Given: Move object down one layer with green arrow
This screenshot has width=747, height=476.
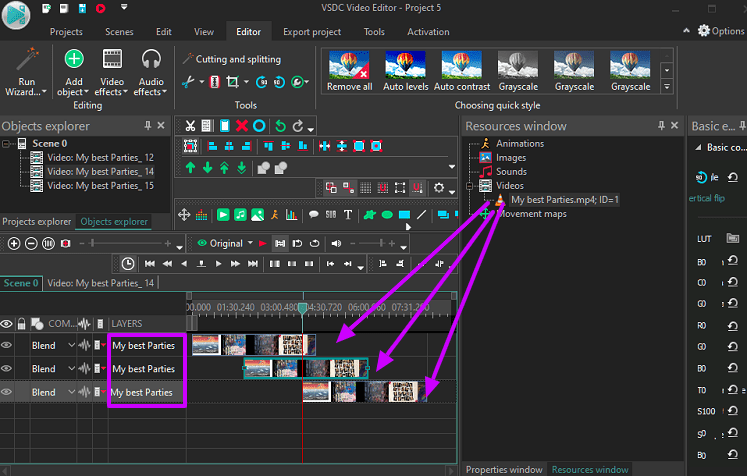Looking at the screenshot, I should coord(208,168).
